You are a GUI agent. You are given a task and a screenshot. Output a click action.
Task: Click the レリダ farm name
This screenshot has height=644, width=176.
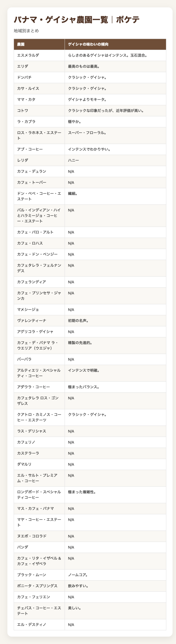point(23,160)
